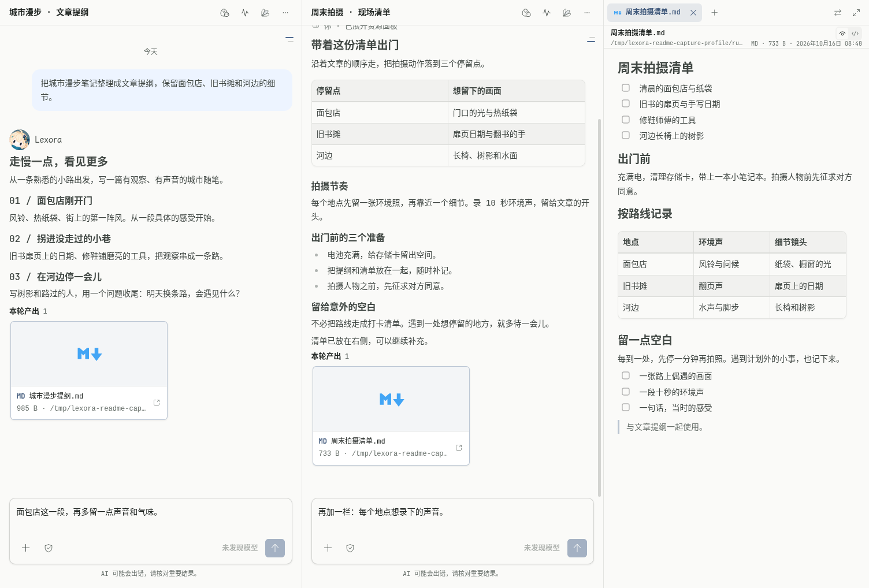
Task: Click the shield icon in 周末拍摄 chat input
Action: point(350,548)
